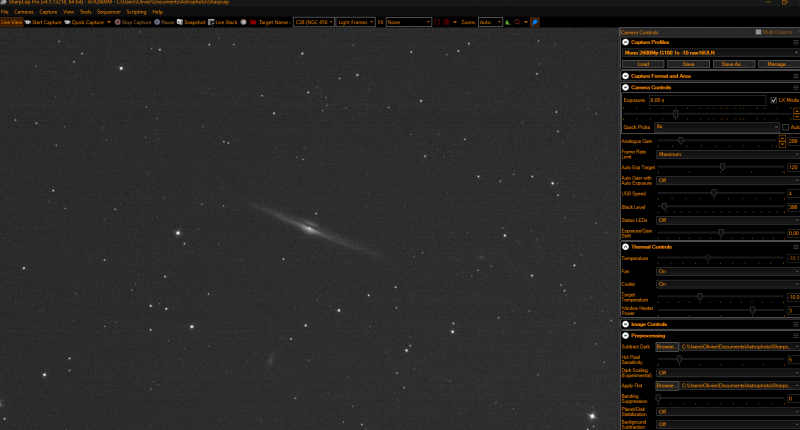Pause the camera preview

click(164, 22)
